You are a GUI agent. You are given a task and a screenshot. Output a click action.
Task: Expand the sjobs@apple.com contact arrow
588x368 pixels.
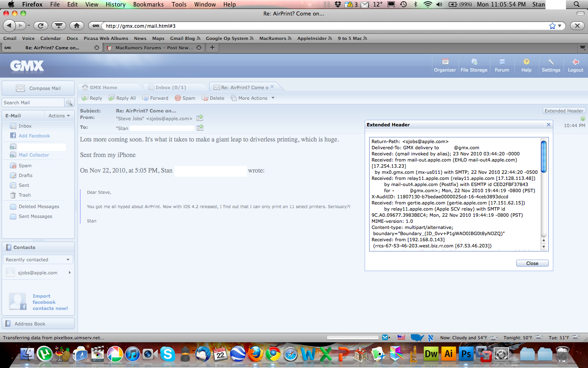(69, 273)
